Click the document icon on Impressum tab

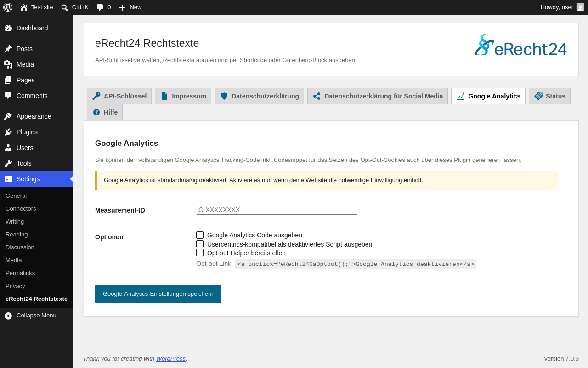pyautogui.click(x=164, y=96)
